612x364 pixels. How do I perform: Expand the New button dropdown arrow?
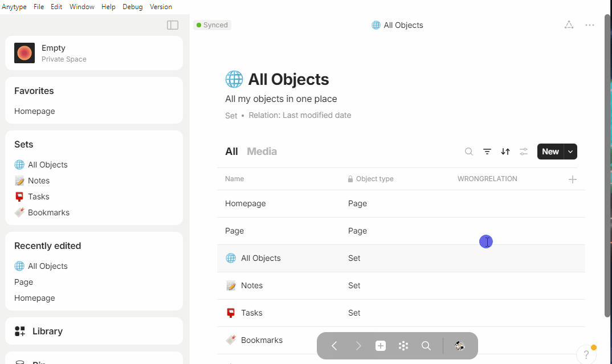click(x=570, y=152)
